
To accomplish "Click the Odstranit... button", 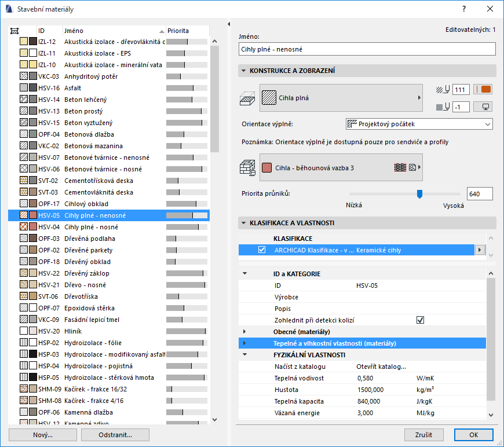I will [x=115, y=435].
